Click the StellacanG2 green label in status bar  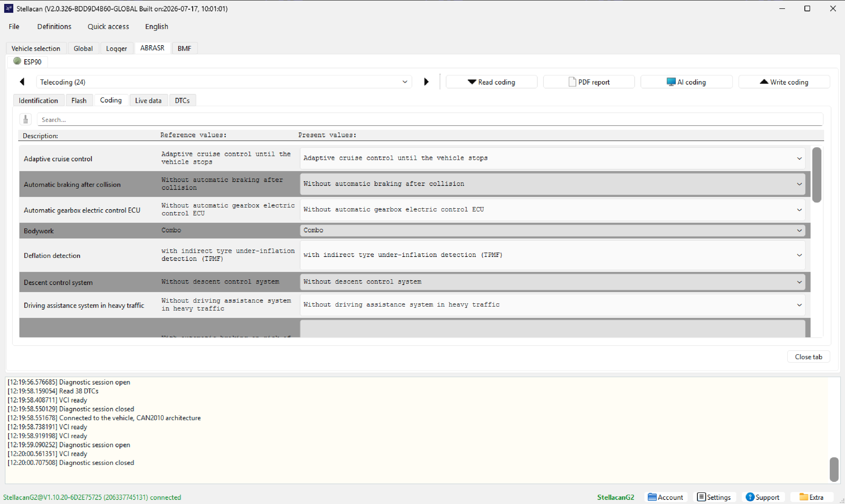point(615,497)
